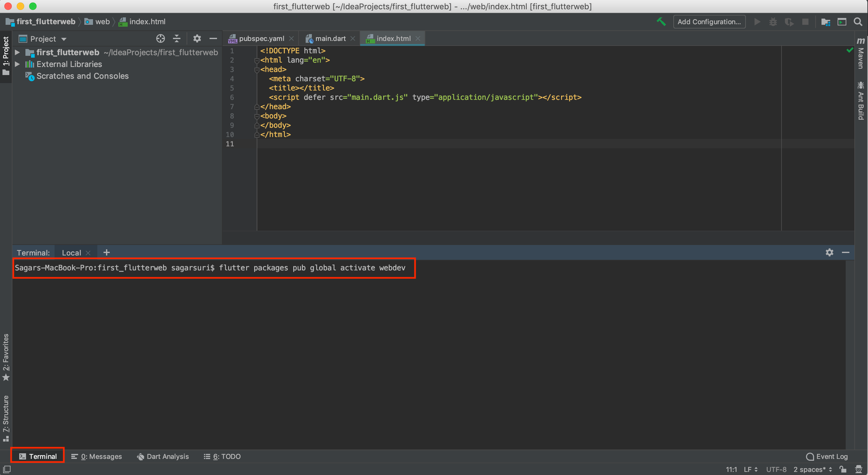Open the 2 spaces* indent dropdown
Image resolution: width=868 pixels, height=475 pixels.
click(813, 469)
